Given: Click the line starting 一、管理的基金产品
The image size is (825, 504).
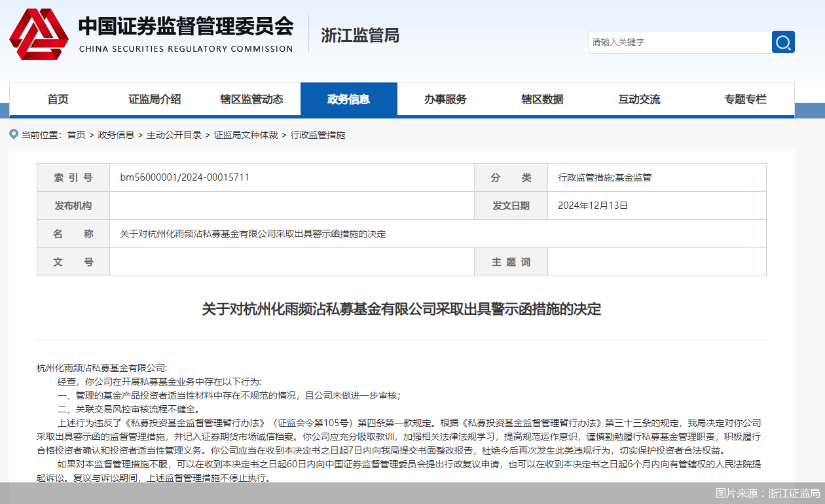Looking at the screenshot, I should pyautogui.click(x=229, y=395).
